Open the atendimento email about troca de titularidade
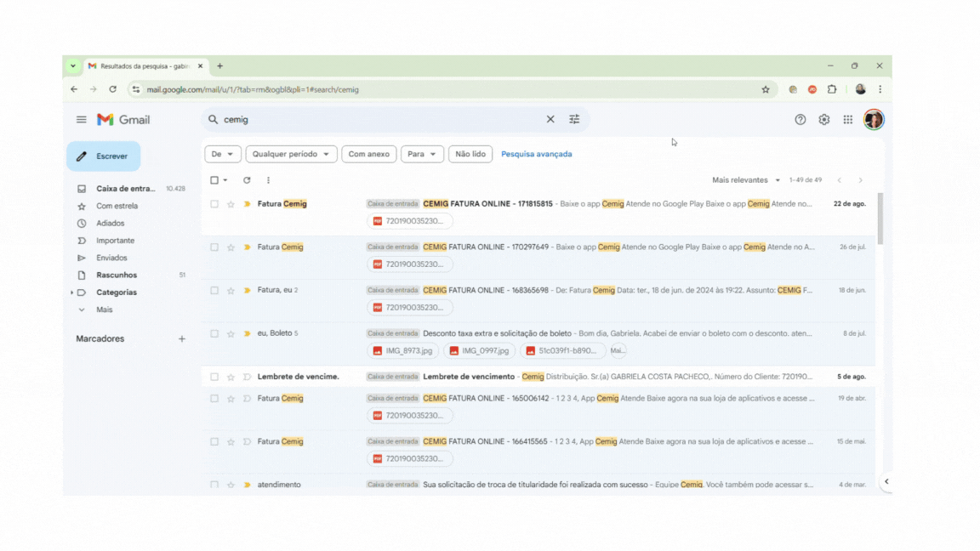The width and height of the screenshot is (980, 551). (x=538, y=485)
